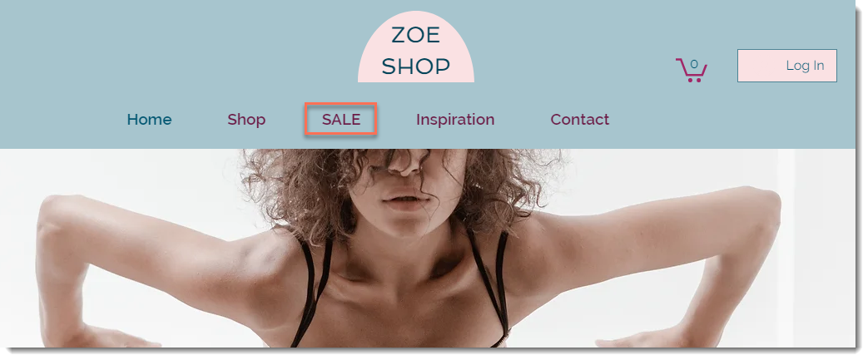
Task: Click the empty blue header area left of logo
Action: point(177,50)
